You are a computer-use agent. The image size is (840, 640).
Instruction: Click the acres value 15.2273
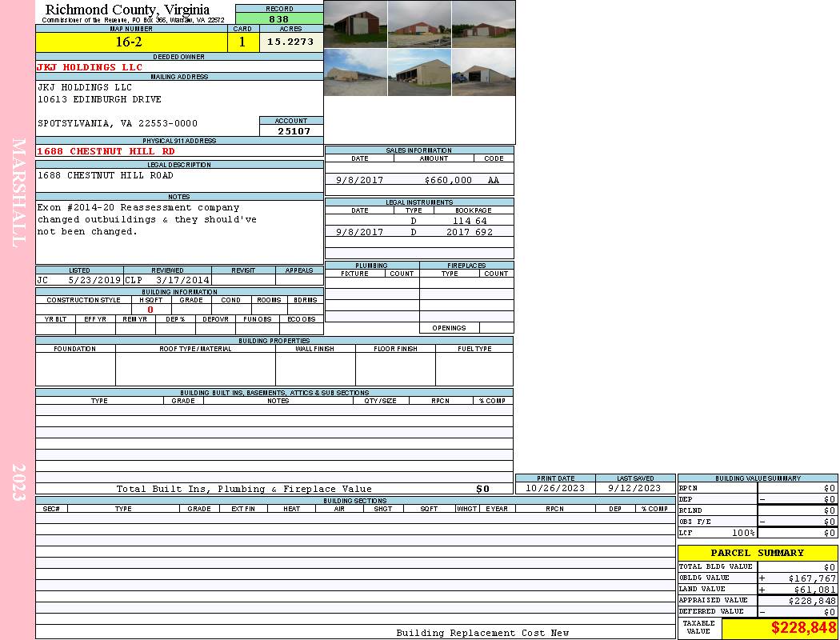pos(290,42)
